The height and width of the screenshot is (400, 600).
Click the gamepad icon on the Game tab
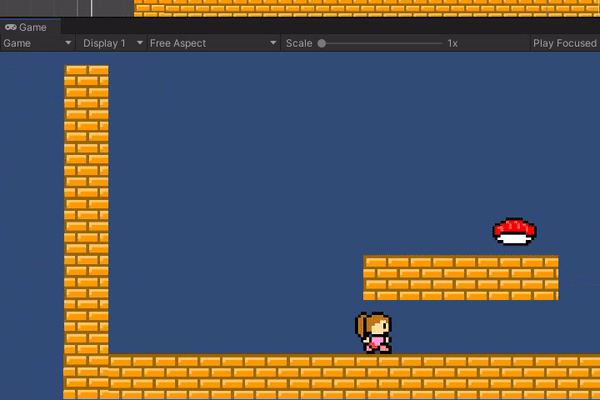tap(11, 28)
